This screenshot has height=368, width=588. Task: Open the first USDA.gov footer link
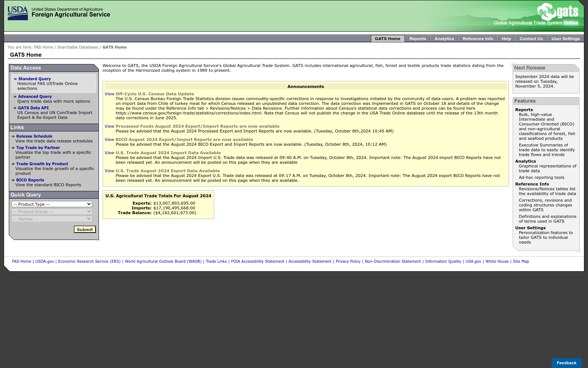[x=44, y=262]
